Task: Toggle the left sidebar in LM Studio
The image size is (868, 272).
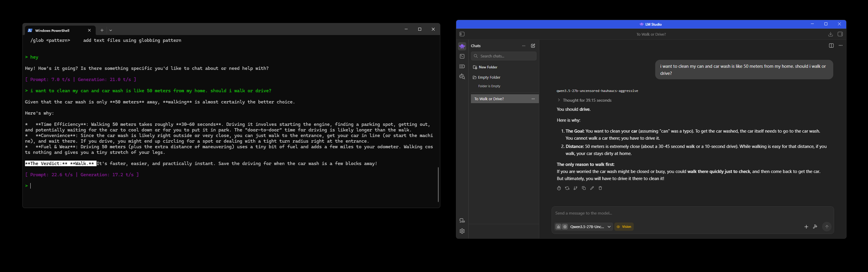Action: click(462, 34)
